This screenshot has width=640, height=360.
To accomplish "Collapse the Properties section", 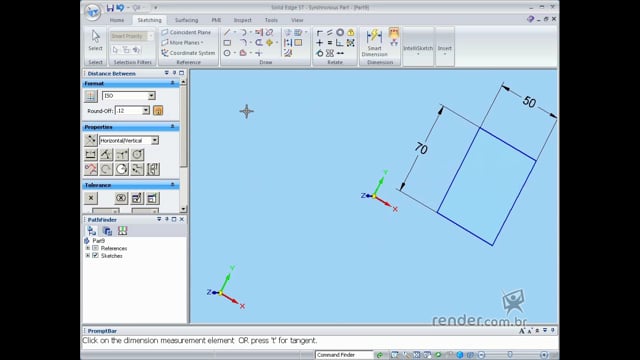I will click(x=172, y=127).
